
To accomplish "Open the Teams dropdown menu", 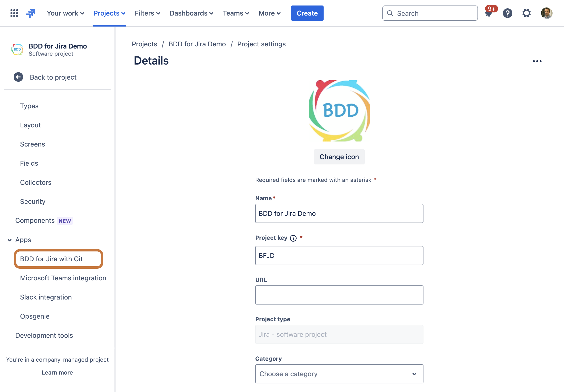I will coord(236,13).
